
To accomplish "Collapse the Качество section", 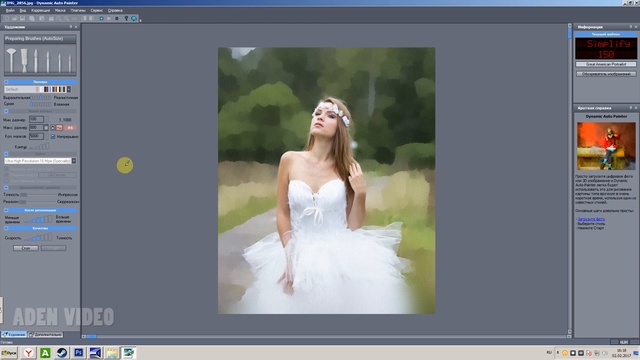I will point(6,228).
